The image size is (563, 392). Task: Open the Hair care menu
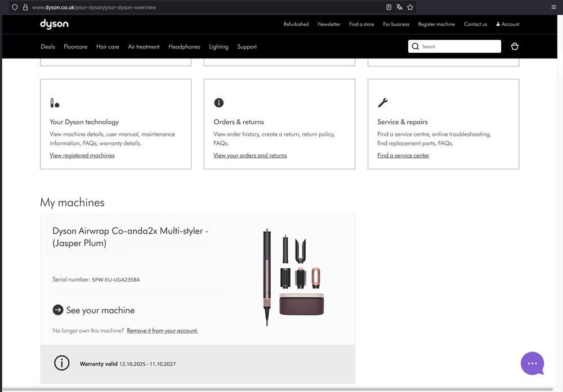pyautogui.click(x=108, y=47)
